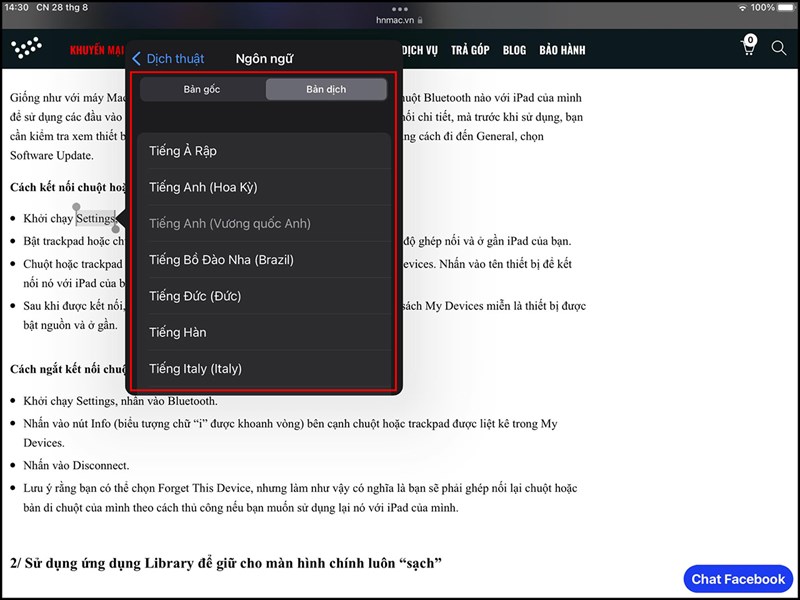Tap the 14:30 clock in status bar
Image resolution: width=800 pixels, height=600 pixels.
click(16, 8)
